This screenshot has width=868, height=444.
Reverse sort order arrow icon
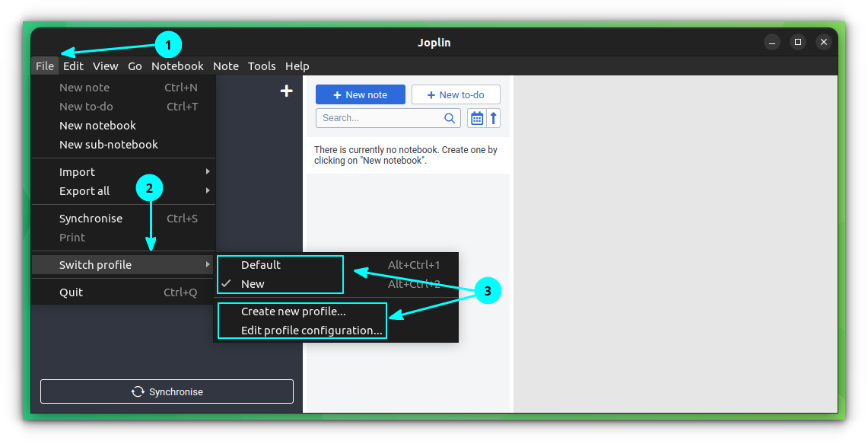pyautogui.click(x=494, y=118)
